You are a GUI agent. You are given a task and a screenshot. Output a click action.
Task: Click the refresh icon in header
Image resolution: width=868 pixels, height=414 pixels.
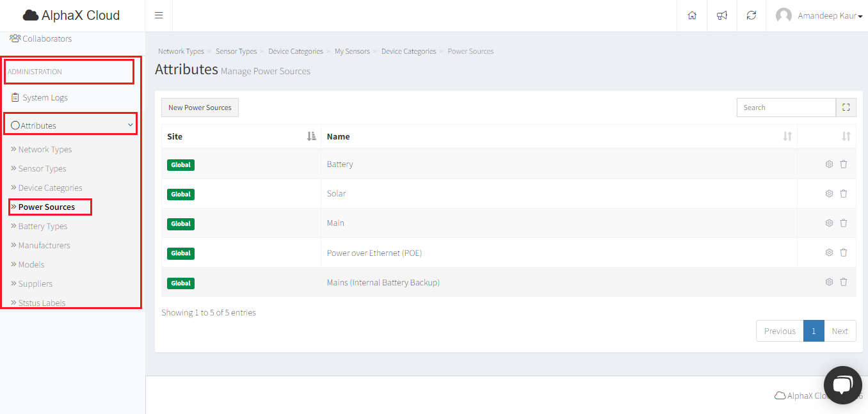click(x=751, y=15)
